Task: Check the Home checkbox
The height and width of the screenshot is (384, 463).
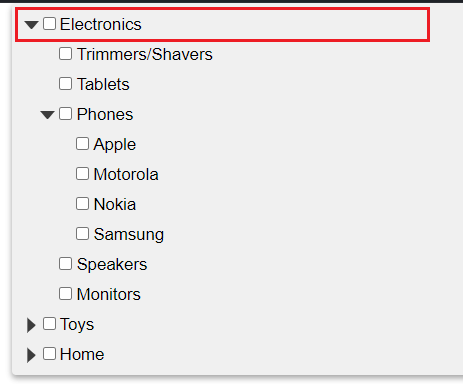Action: tap(49, 354)
